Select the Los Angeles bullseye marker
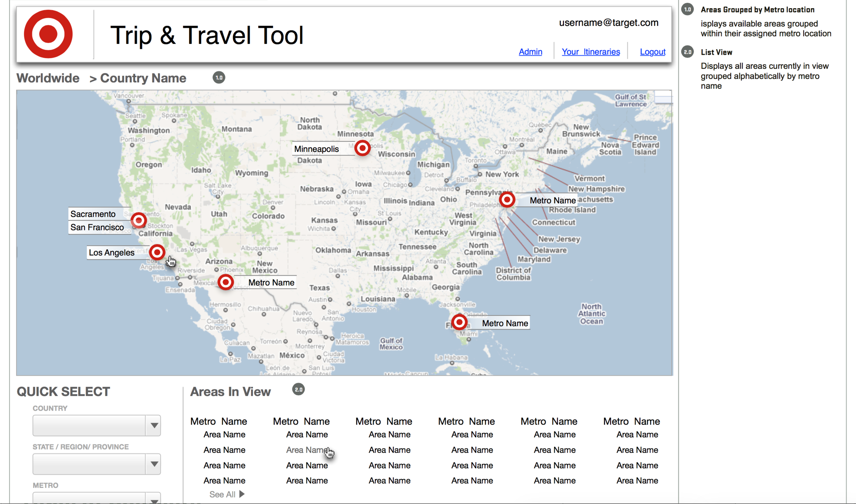 (157, 253)
